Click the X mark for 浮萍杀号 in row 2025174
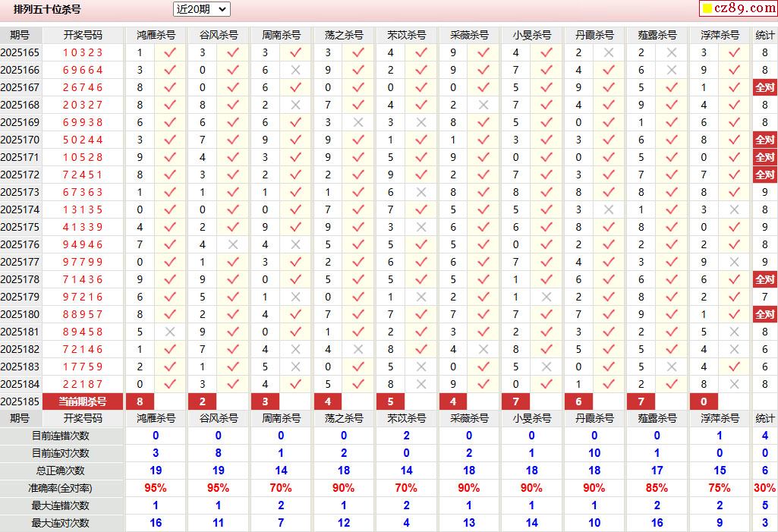 (734, 209)
